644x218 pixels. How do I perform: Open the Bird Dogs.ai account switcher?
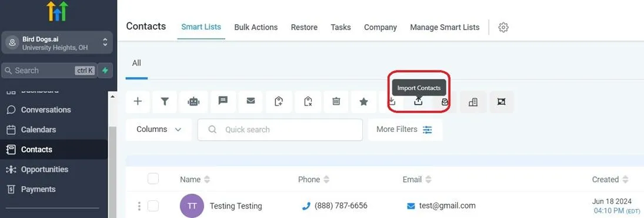click(58, 43)
